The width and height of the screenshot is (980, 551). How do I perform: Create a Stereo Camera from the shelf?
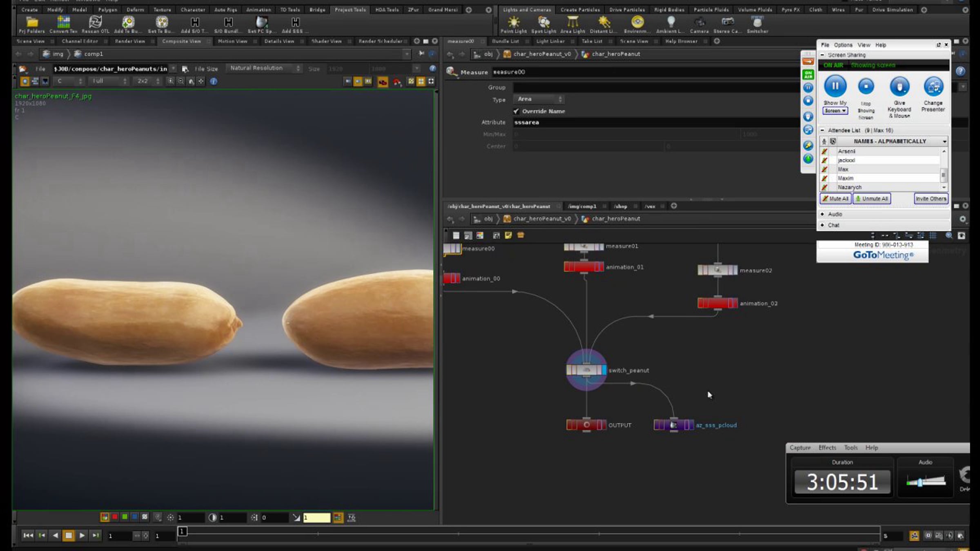pyautogui.click(x=728, y=24)
